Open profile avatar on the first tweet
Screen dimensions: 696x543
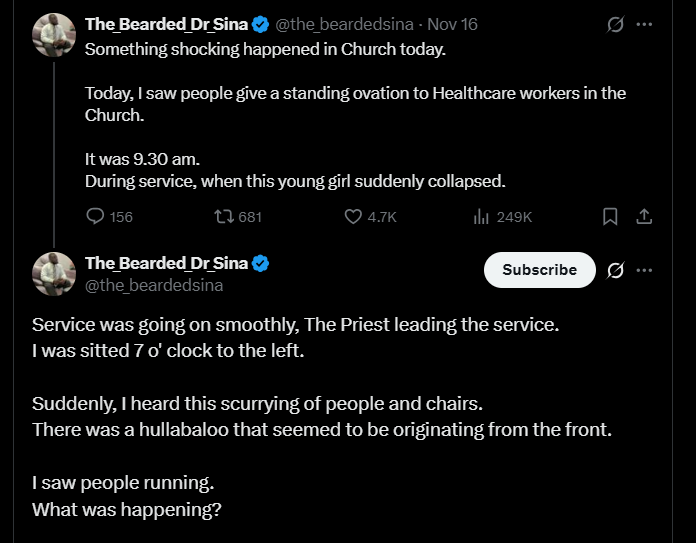click(x=55, y=38)
